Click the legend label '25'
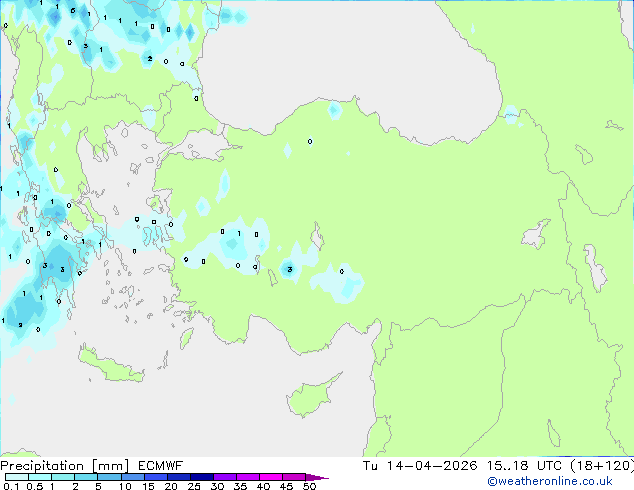This screenshot has height=490, width=634. click(x=194, y=486)
